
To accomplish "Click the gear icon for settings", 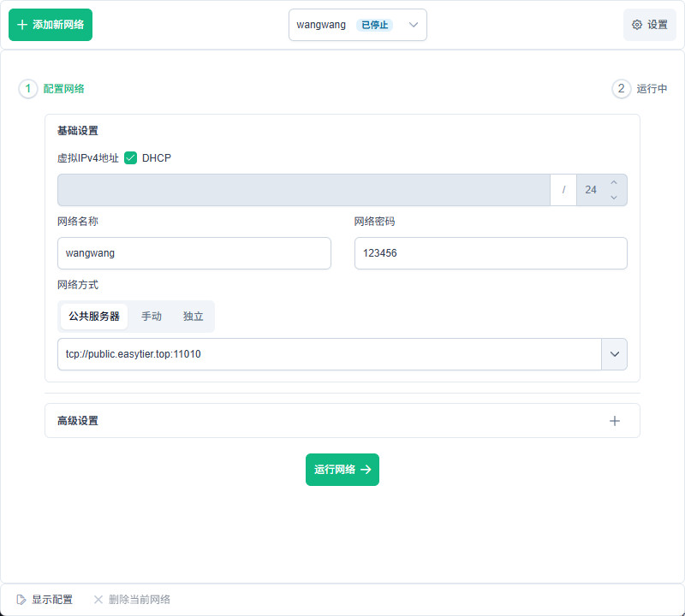I will click(637, 25).
